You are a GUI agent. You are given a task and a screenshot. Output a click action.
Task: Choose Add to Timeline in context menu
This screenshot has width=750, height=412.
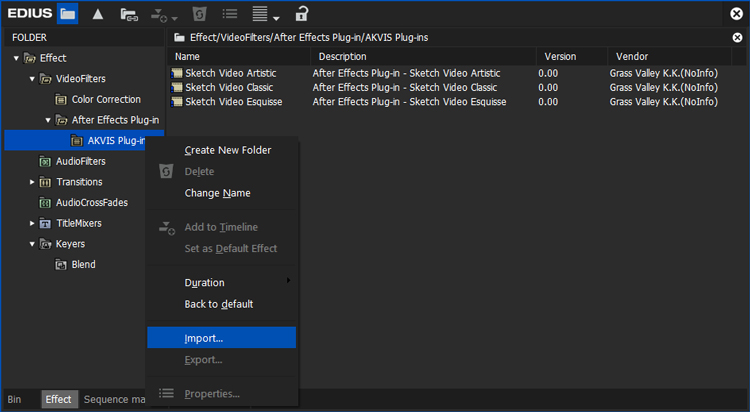click(221, 227)
